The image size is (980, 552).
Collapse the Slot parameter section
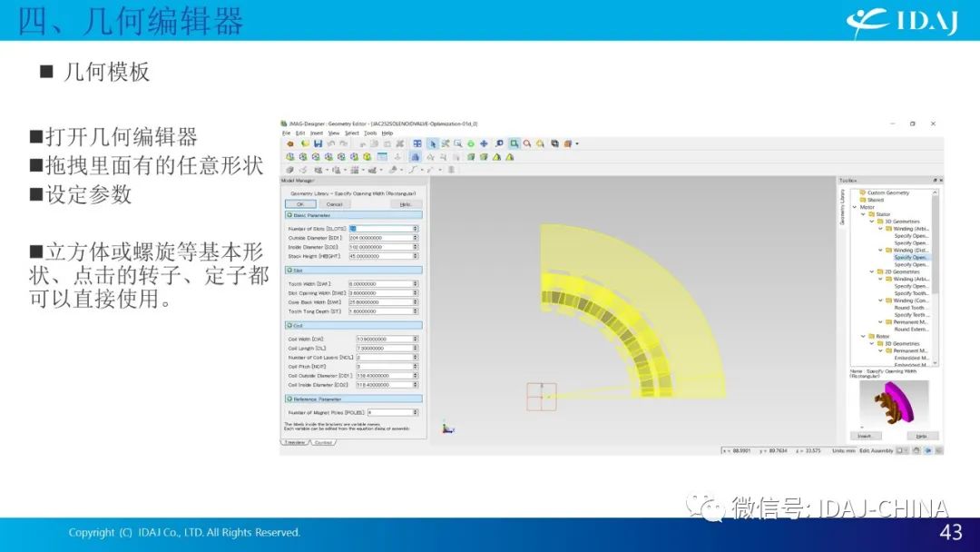[x=289, y=270]
